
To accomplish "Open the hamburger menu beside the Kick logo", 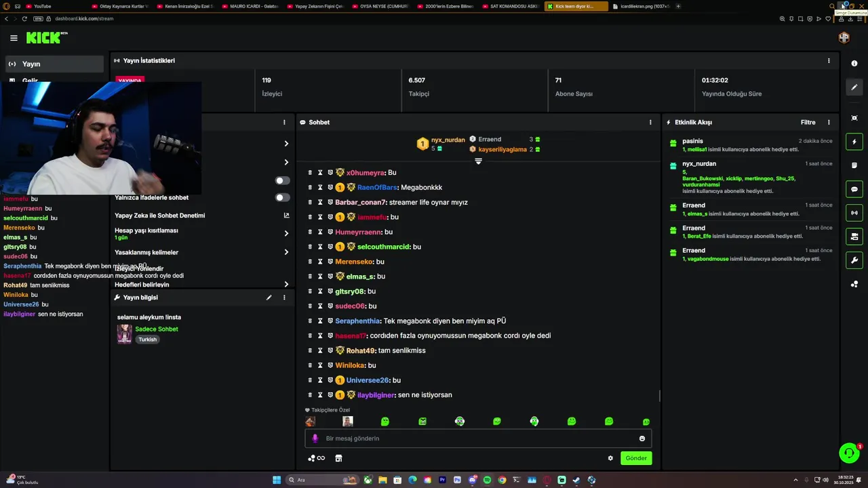I will (x=14, y=38).
